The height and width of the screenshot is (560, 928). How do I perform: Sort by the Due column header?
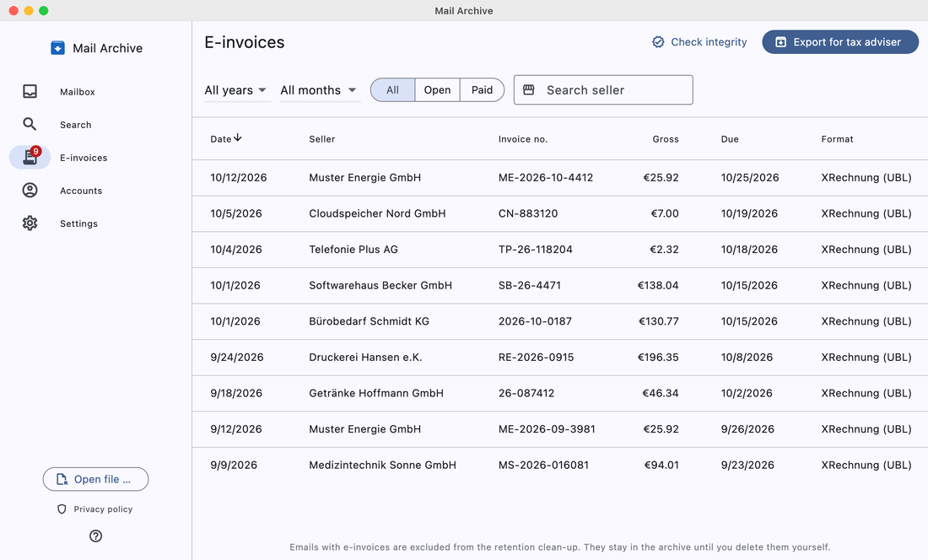click(x=730, y=139)
